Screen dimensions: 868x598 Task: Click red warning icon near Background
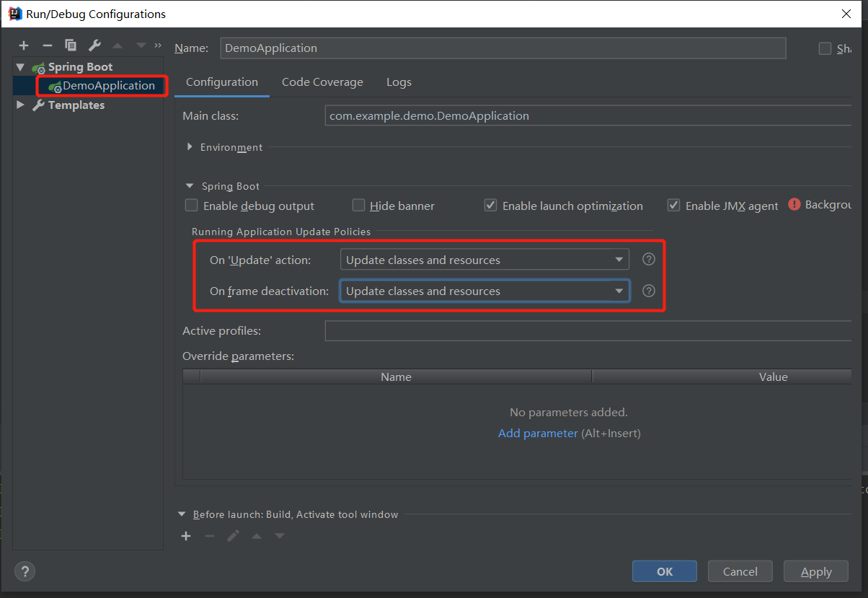click(794, 205)
